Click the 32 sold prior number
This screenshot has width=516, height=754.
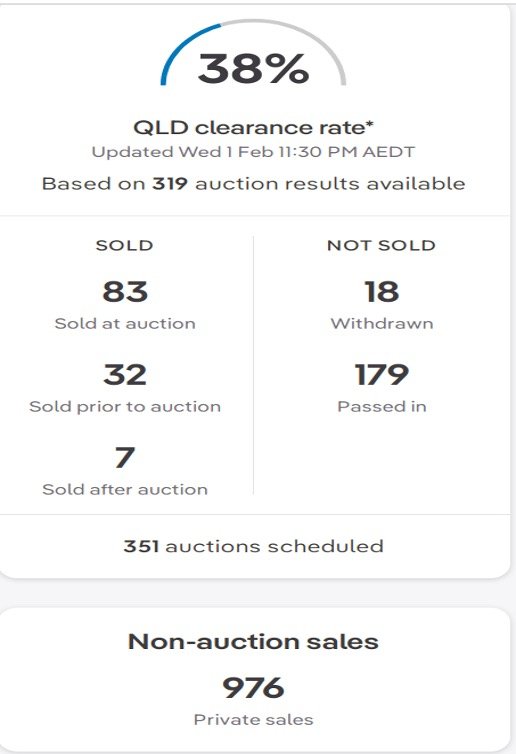tap(125, 375)
